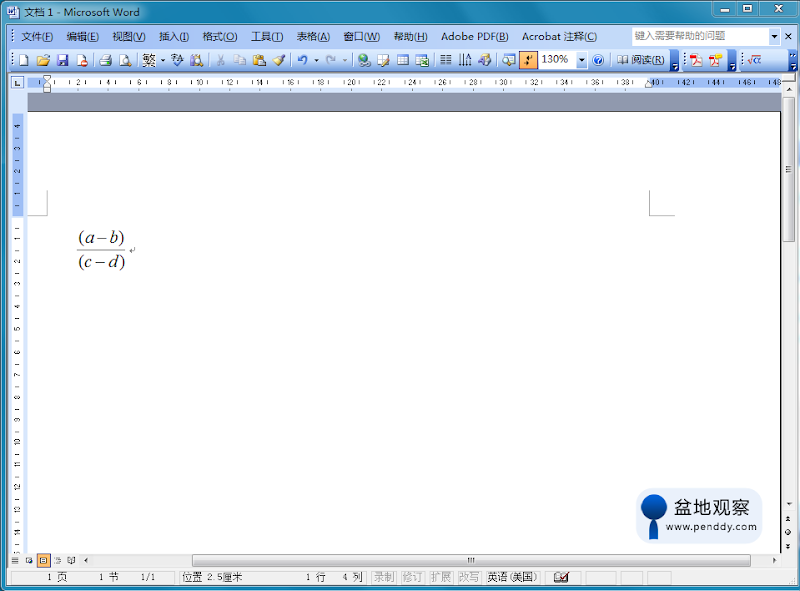
Task: Insert a table grid icon
Action: (x=403, y=60)
